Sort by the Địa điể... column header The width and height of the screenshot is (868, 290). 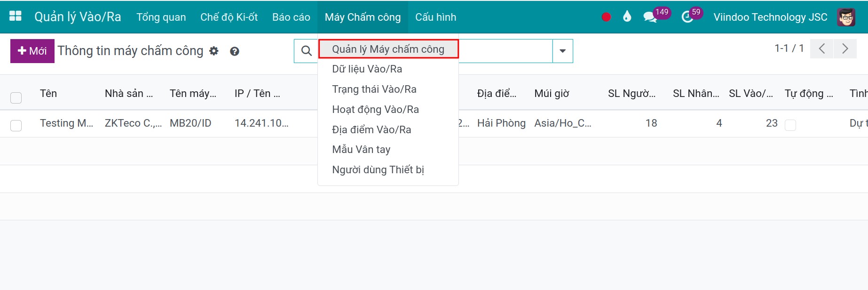(x=497, y=93)
